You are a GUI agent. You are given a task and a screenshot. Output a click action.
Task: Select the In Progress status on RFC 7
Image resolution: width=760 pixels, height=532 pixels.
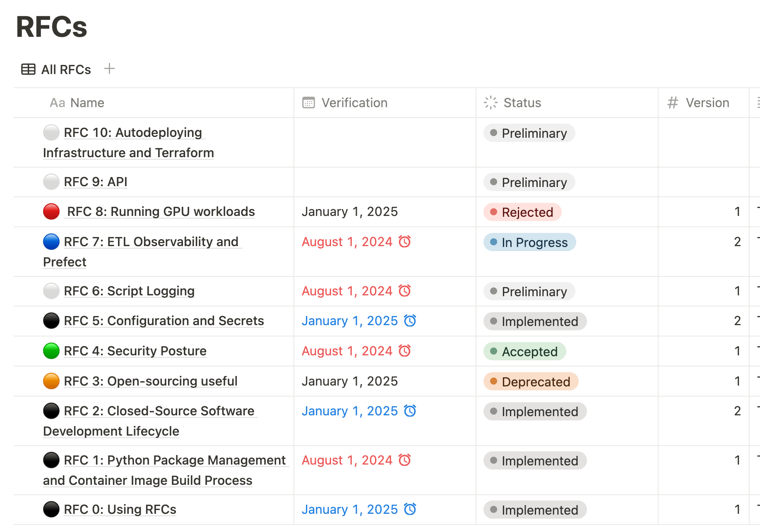530,242
